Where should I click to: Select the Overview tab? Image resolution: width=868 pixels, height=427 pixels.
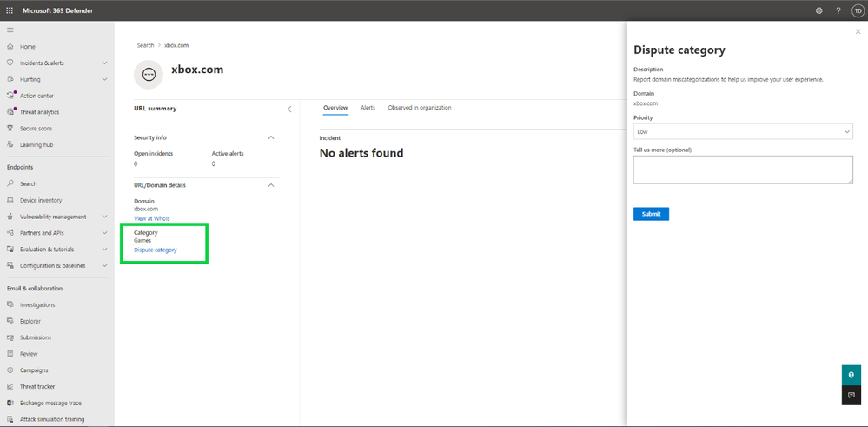(335, 108)
